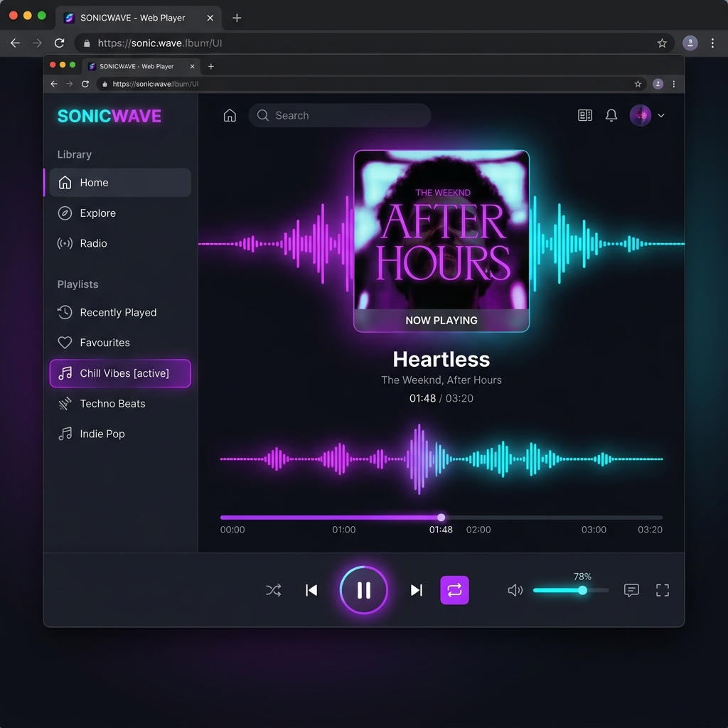Click the Playlists section header

click(x=77, y=284)
